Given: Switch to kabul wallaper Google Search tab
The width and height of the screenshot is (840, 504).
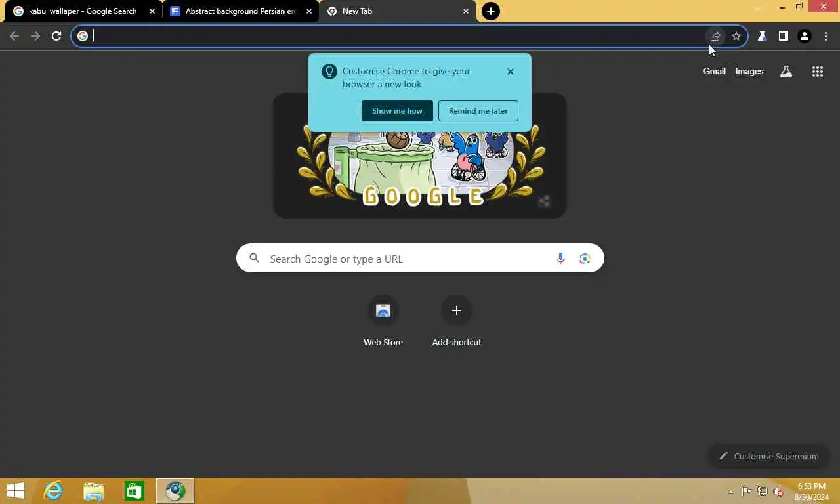Looking at the screenshot, I should pos(83,11).
